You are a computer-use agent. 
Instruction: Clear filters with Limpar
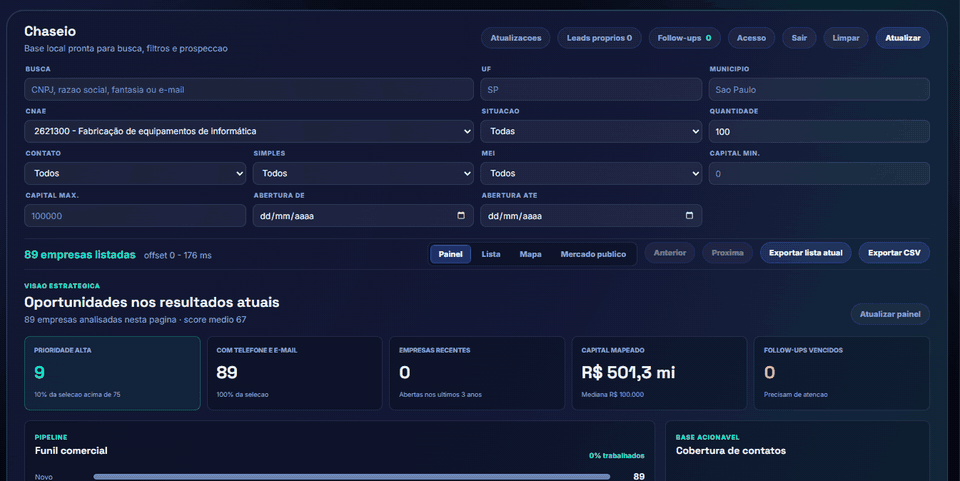pyautogui.click(x=846, y=38)
